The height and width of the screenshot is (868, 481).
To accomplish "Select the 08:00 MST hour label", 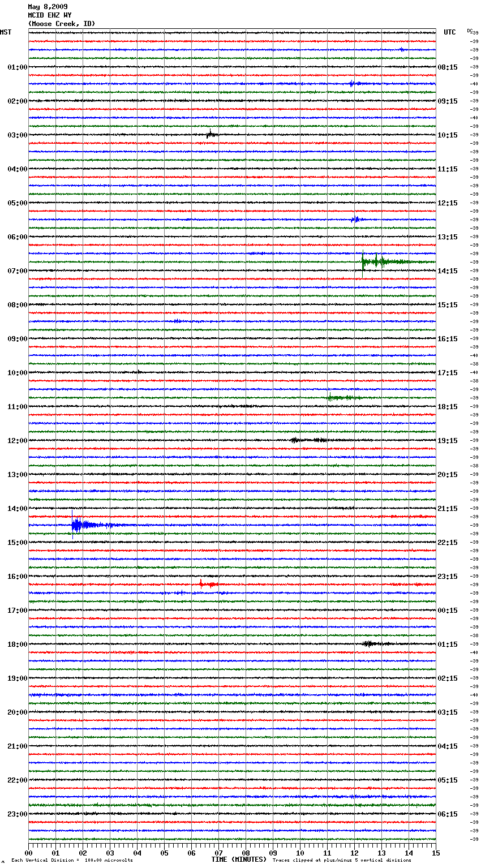I will pos(18,305).
